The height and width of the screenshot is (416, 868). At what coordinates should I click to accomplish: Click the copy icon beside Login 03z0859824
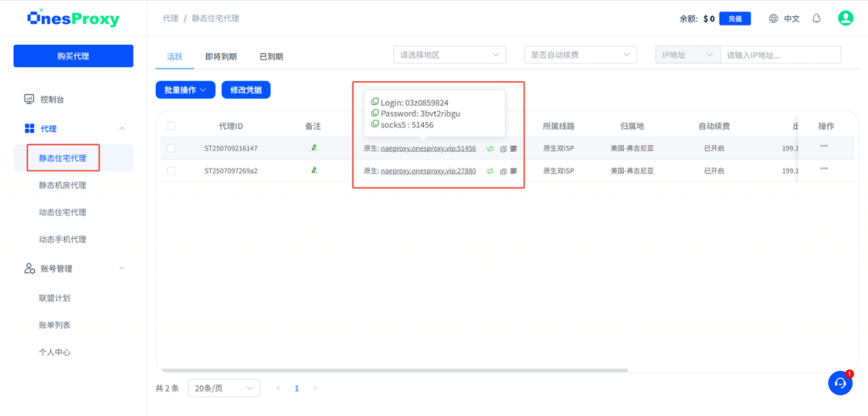[375, 103]
